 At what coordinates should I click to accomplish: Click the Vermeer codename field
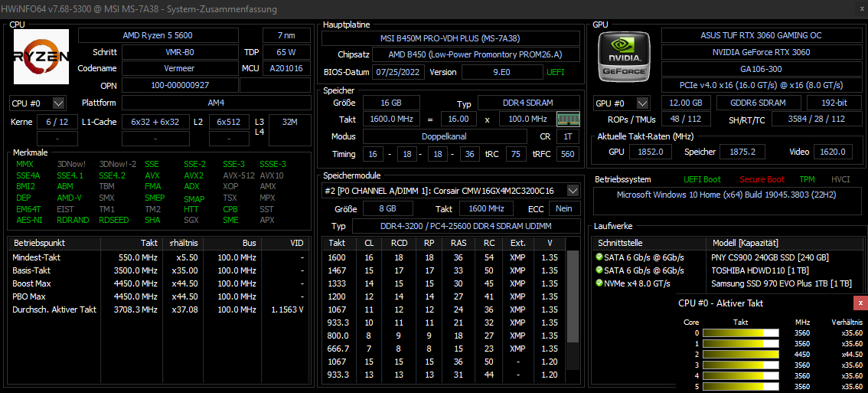(x=180, y=68)
